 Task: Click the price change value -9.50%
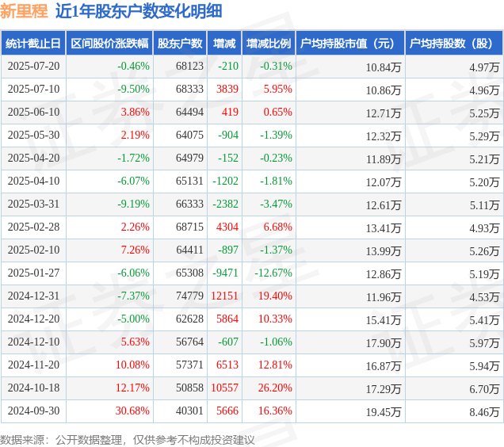(x=133, y=89)
